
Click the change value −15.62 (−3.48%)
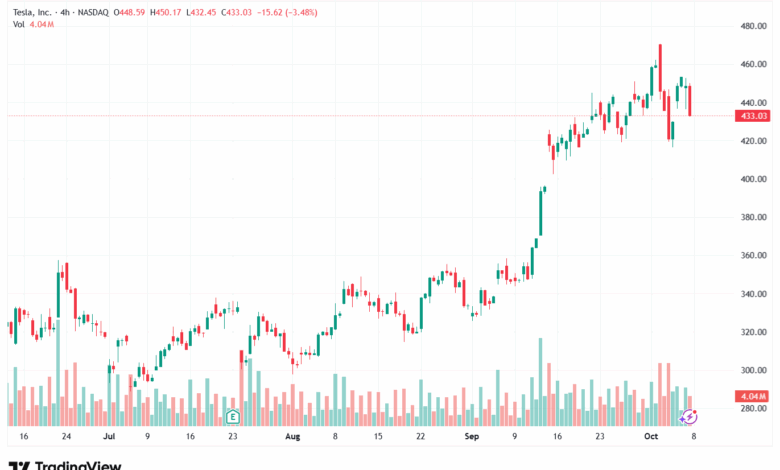tap(287, 12)
